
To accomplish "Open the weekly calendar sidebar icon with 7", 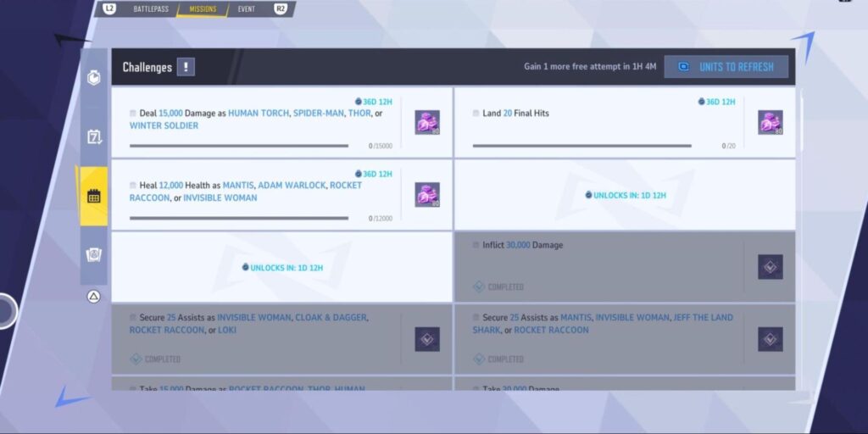I will pos(93,136).
